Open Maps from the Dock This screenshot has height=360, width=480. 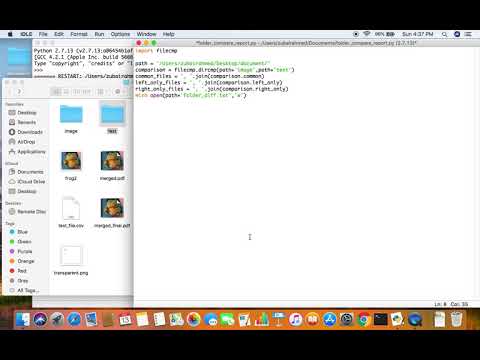[x=176, y=319]
